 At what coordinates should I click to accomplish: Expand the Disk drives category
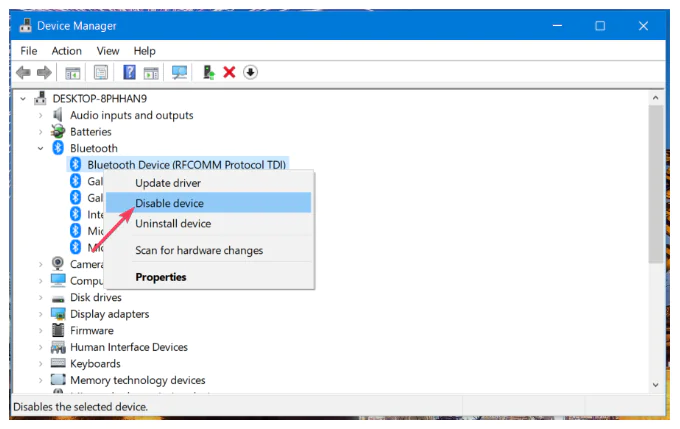(x=40, y=298)
